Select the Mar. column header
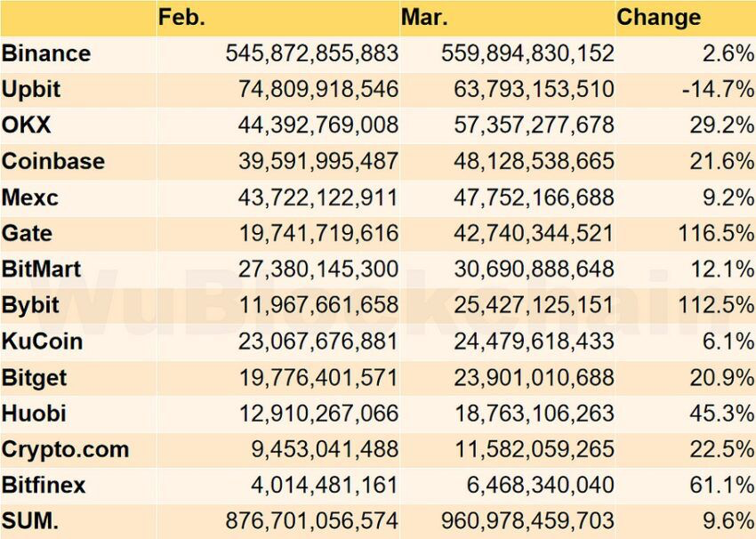The image size is (756, 539). [424, 18]
